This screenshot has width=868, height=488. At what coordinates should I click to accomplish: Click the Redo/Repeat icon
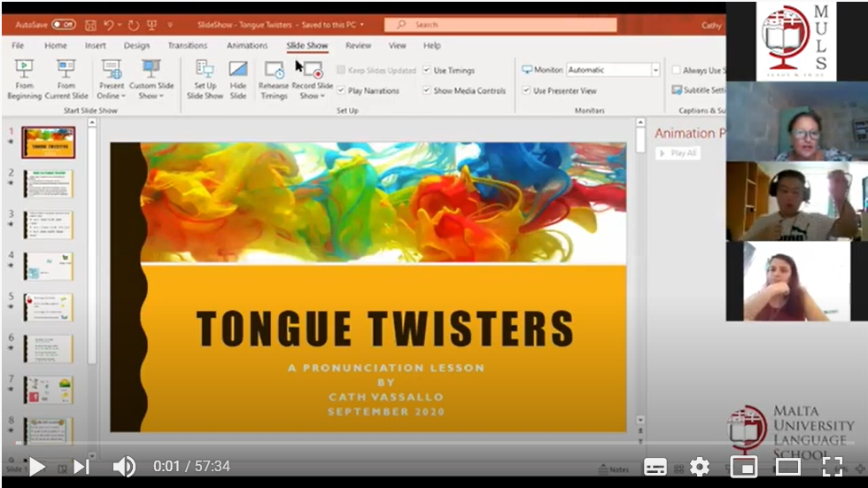tap(134, 25)
